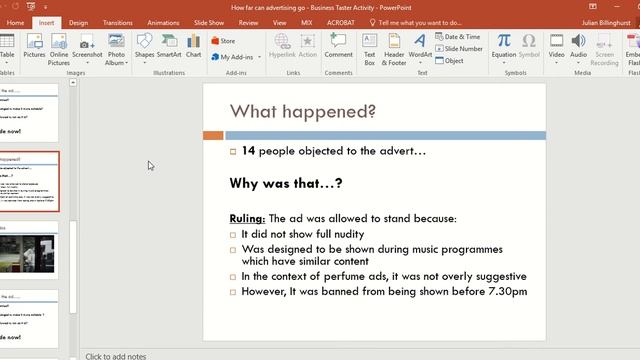Insert an Equation
The image size is (640, 360).
[x=504, y=46]
